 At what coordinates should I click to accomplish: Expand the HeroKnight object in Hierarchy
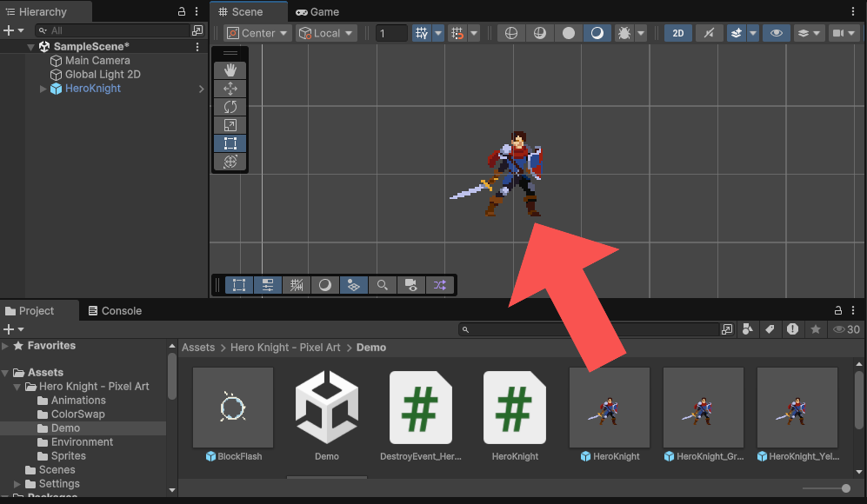43,89
